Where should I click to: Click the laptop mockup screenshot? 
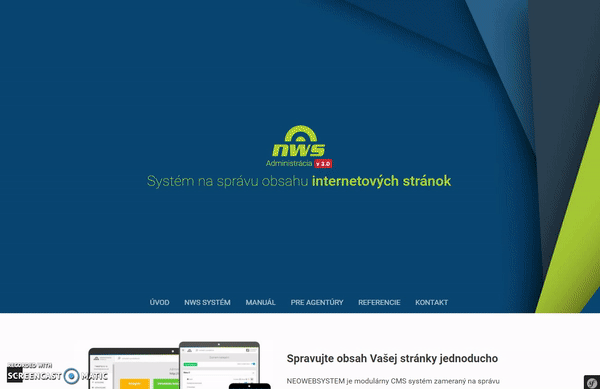coord(134,369)
